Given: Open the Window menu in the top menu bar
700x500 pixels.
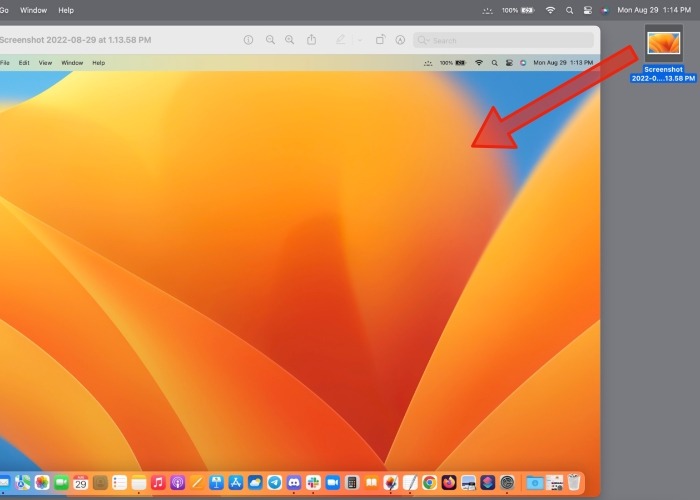Looking at the screenshot, I should (33, 10).
